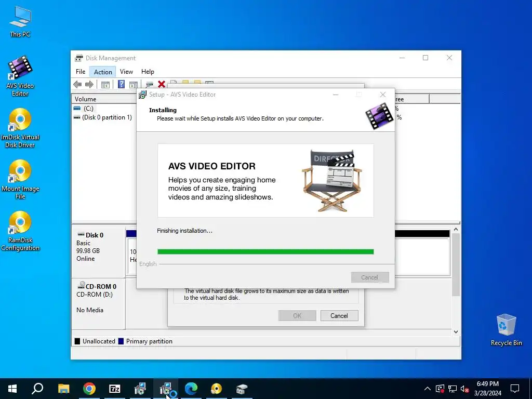This screenshot has width=532, height=399.
Task: Select the (Disk 0 partition 1) volume row
Action: click(x=103, y=117)
